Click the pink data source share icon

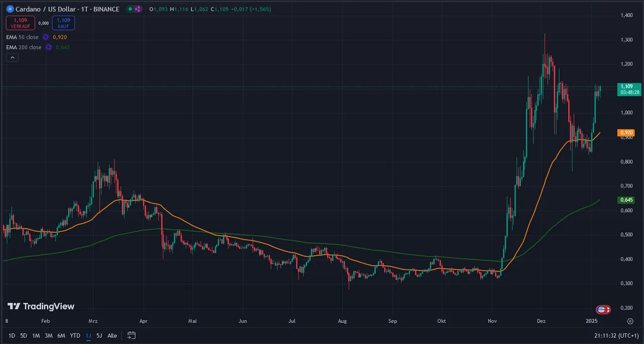138,9
